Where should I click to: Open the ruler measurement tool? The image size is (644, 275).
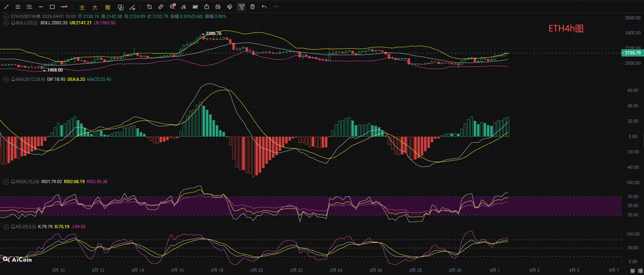pos(161,7)
